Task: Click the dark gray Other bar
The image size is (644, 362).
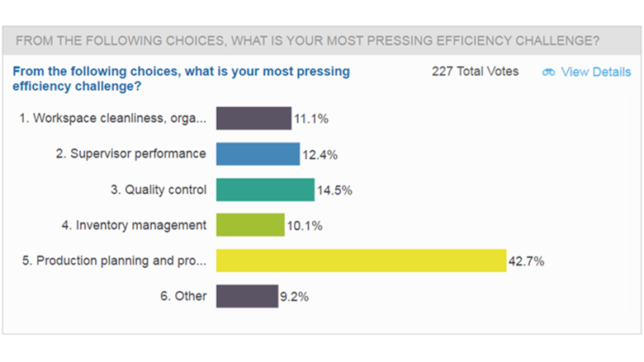Action: click(x=247, y=296)
